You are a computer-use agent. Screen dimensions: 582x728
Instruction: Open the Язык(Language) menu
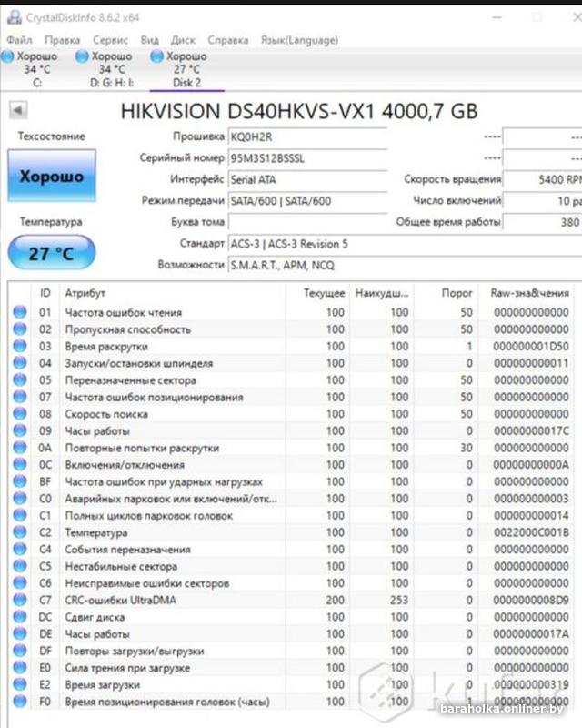point(299,40)
